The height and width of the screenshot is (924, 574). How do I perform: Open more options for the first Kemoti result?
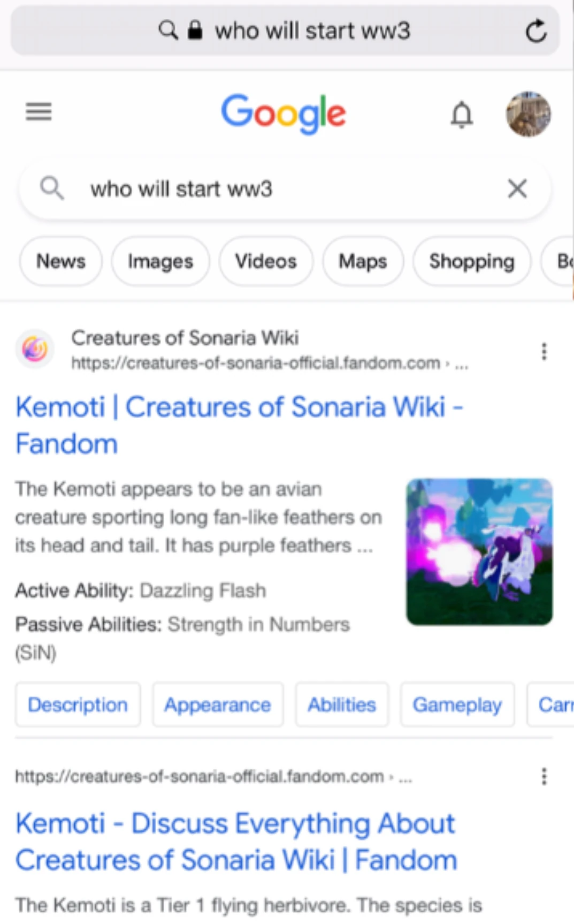544,352
